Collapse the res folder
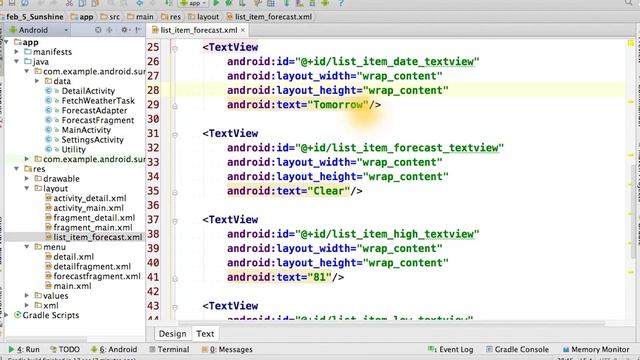This screenshot has width=640, height=360. pyautogui.click(x=17, y=169)
